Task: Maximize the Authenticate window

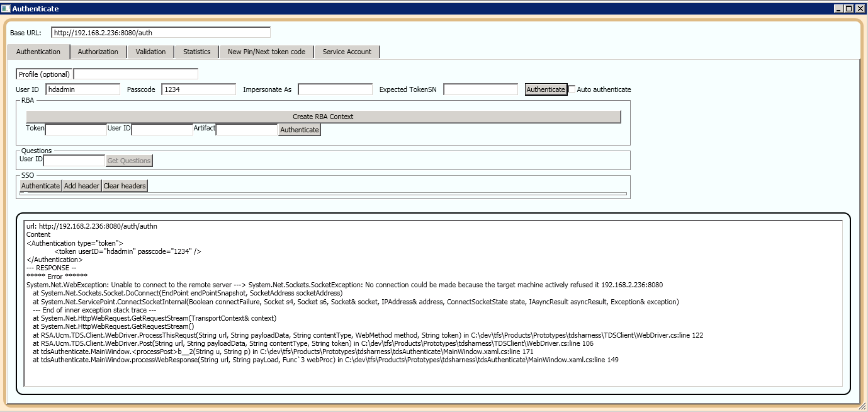Action: [x=849, y=9]
